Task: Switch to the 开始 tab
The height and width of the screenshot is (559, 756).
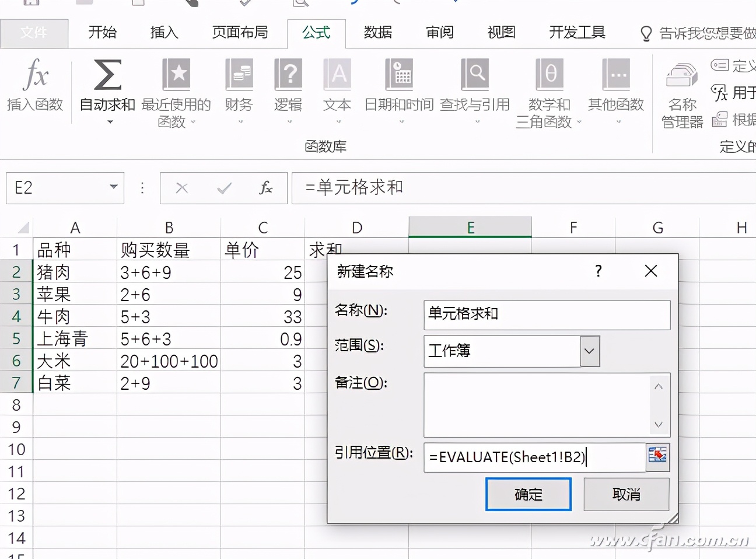Action: (103, 33)
